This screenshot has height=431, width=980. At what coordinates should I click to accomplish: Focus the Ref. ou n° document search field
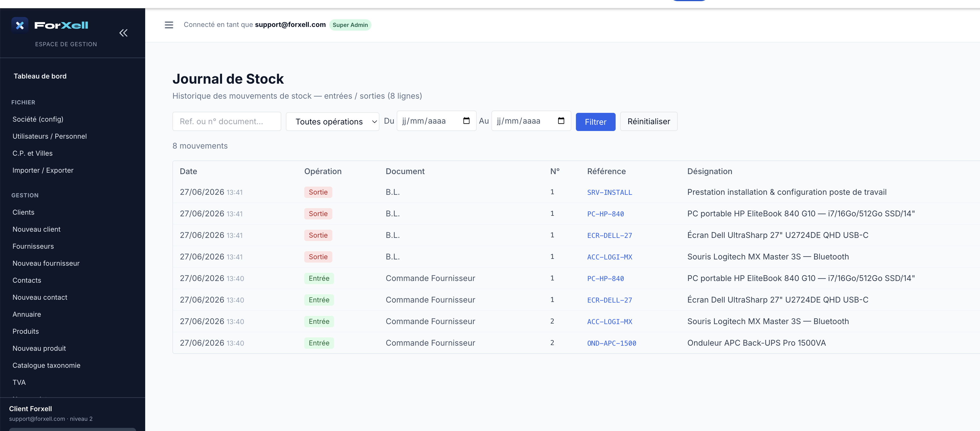[227, 121]
